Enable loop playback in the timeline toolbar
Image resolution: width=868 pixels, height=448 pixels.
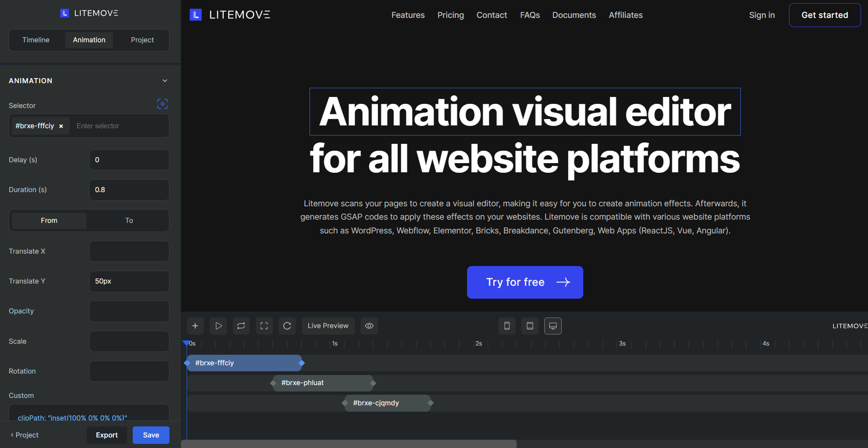coord(241,326)
